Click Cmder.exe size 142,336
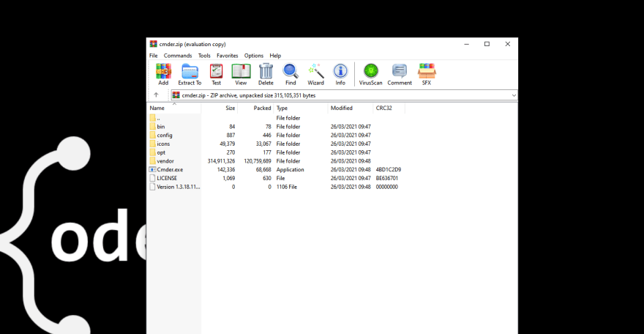 point(226,170)
